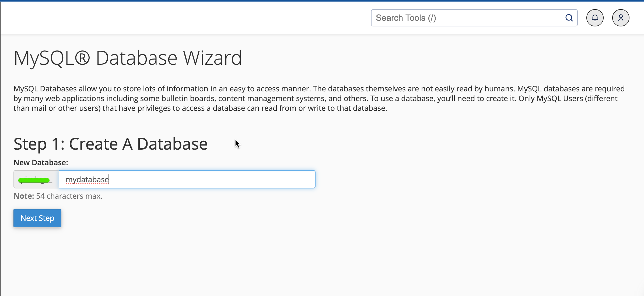Click the bold Note: text
This screenshot has height=296, width=644.
[x=24, y=196]
